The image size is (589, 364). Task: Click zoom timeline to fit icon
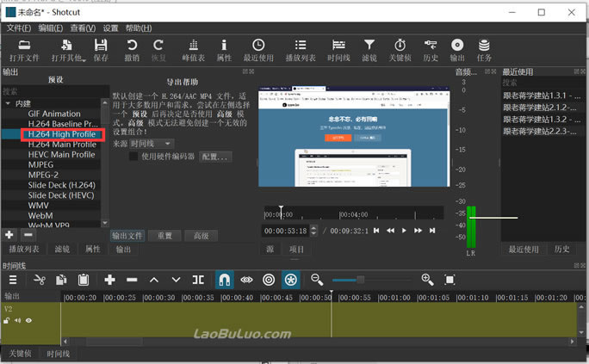[x=449, y=280]
